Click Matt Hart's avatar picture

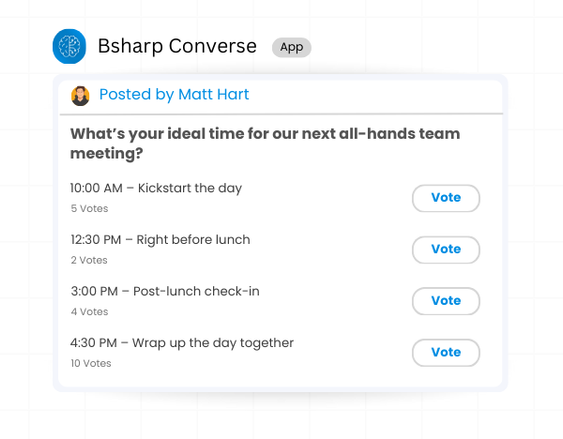pos(80,96)
